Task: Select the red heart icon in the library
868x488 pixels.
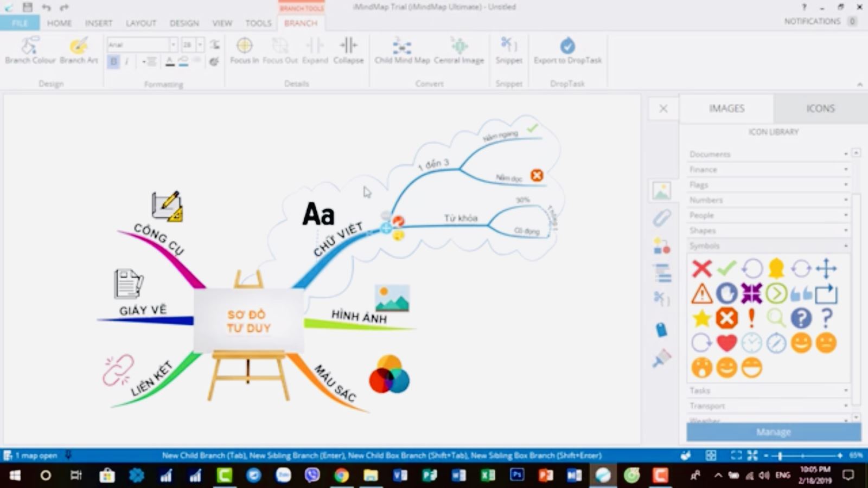Action: 726,343
